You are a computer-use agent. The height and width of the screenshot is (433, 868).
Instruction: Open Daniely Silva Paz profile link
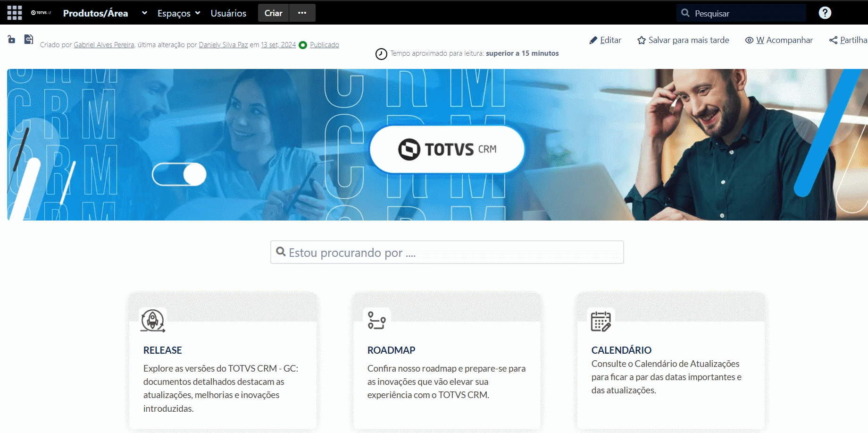223,45
